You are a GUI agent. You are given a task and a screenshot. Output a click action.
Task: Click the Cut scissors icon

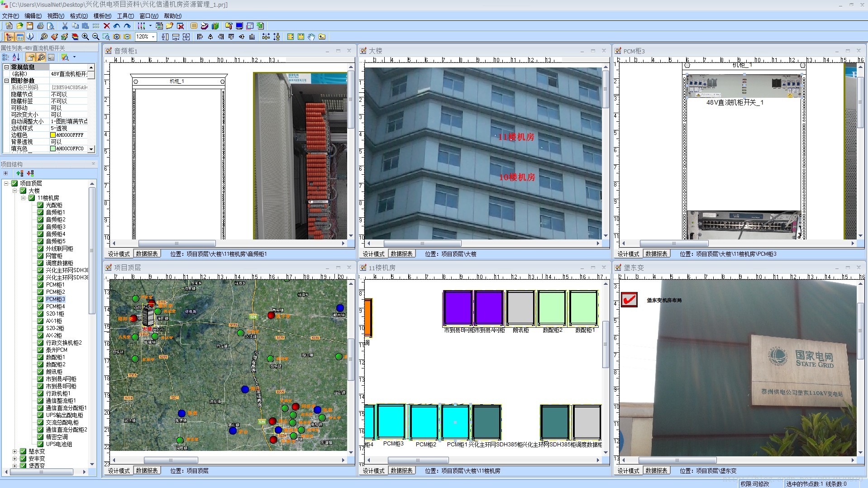[65, 26]
